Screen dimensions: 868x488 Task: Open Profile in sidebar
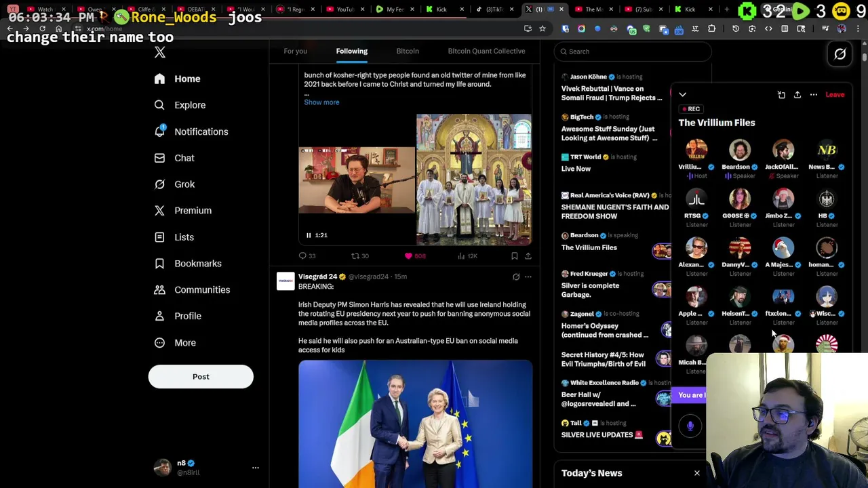click(177, 316)
